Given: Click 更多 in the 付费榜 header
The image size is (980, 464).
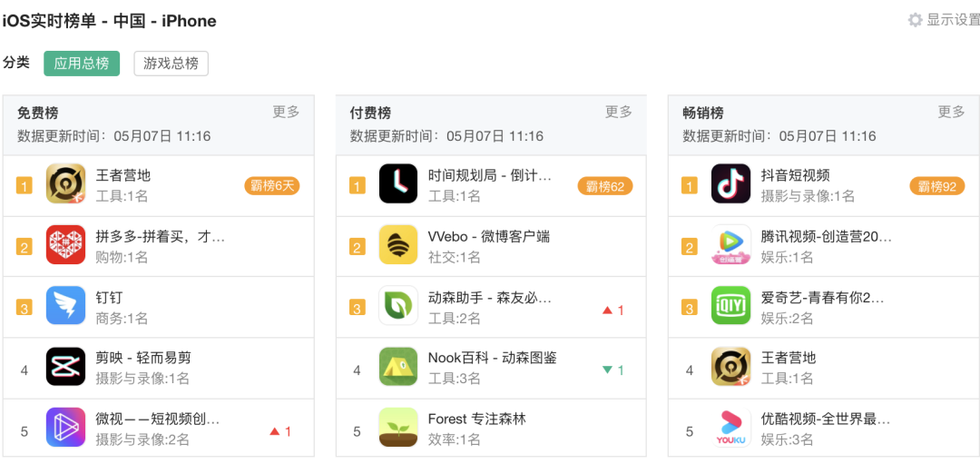Looking at the screenshot, I should 619,112.
